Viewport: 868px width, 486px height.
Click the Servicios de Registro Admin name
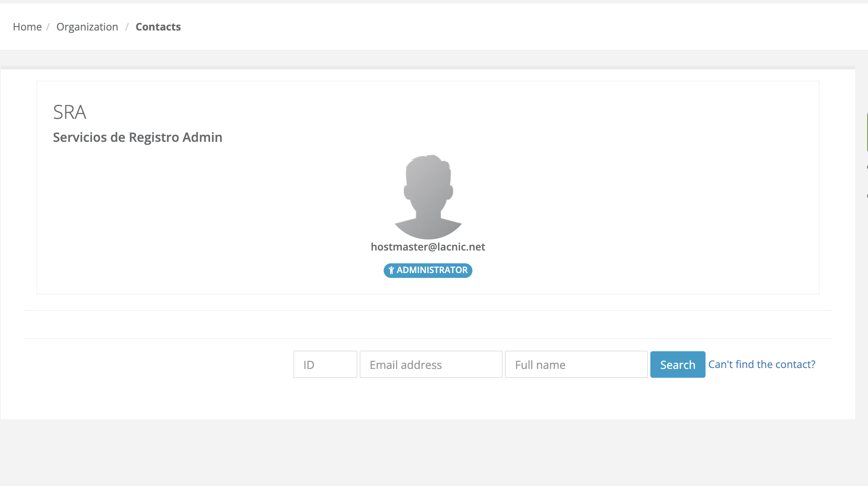137,137
